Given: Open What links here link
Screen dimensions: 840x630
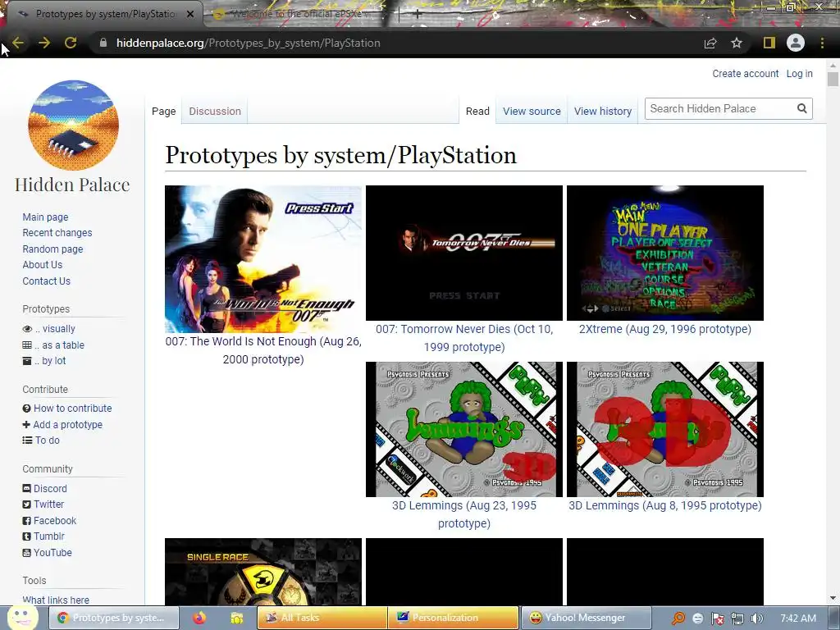Looking at the screenshot, I should pyautogui.click(x=56, y=600).
